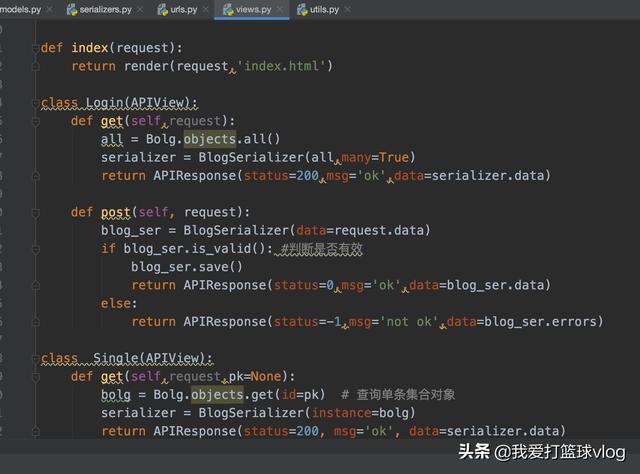640x474 pixels.
Task: Close the utils.py tab
Action: point(347,9)
